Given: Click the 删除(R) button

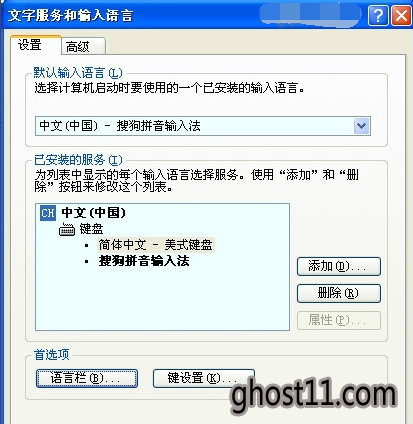Looking at the screenshot, I should pos(339,293).
